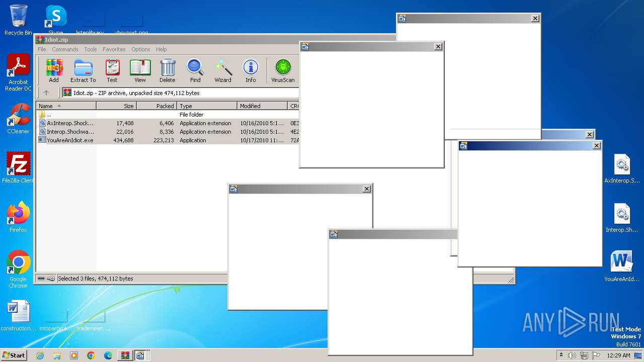Sort by the Packed column header
This screenshot has height=362, width=644.
156,106
